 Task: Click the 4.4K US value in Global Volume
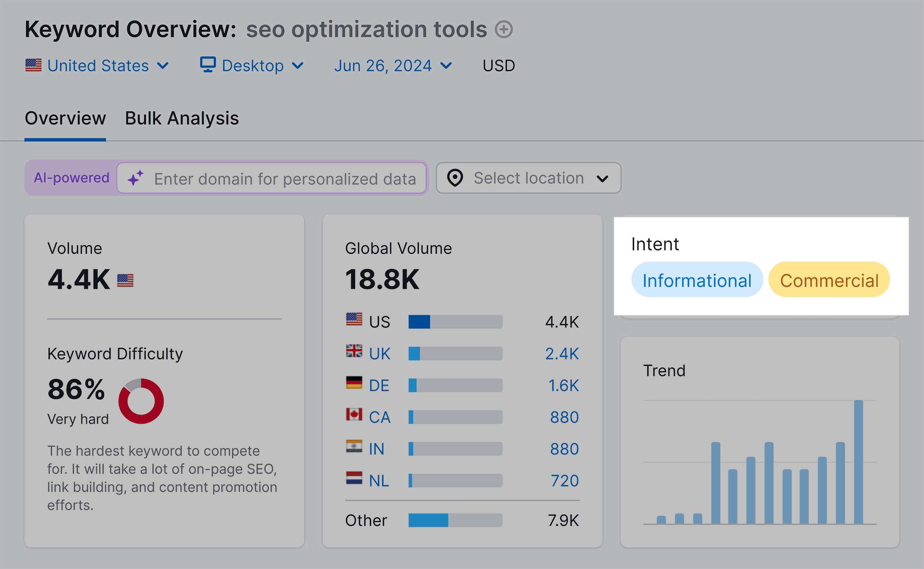tap(562, 322)
